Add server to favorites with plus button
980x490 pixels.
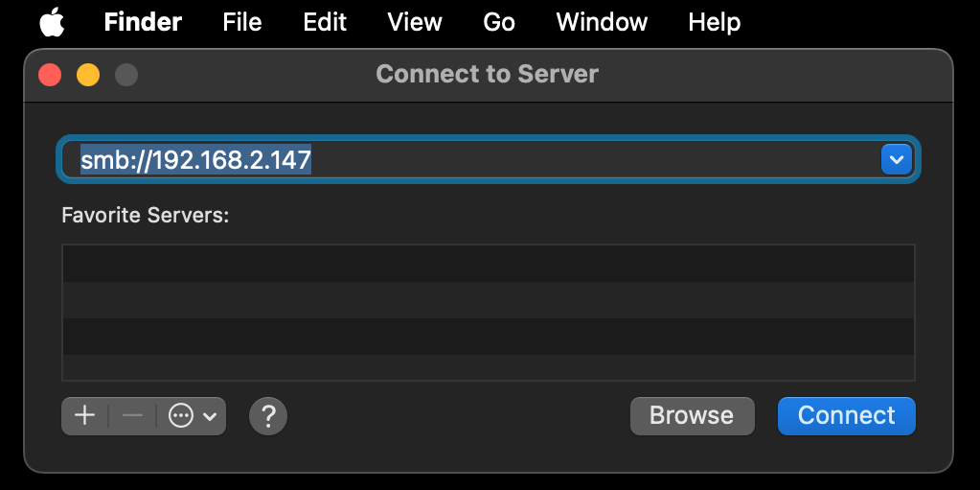pyautogui.click(x=85, y=416)
